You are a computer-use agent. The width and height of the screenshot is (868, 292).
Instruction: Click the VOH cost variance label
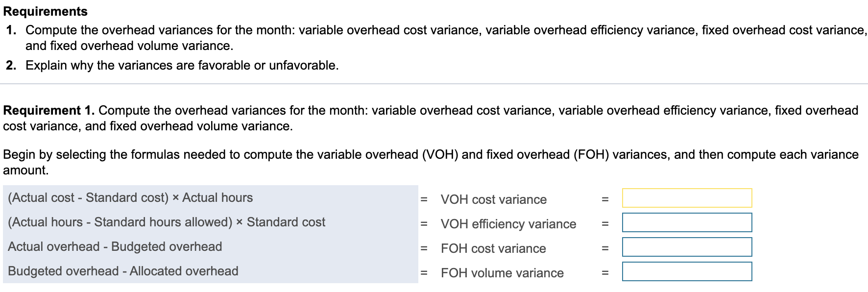coord(494,199)
